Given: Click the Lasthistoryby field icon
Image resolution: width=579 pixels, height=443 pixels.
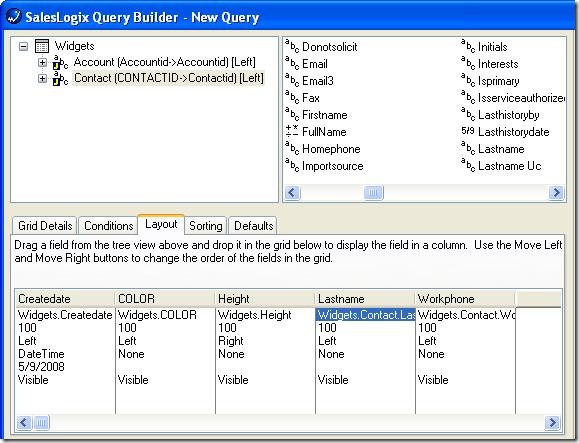Looking at the screenshot, I should coord(468,114).
